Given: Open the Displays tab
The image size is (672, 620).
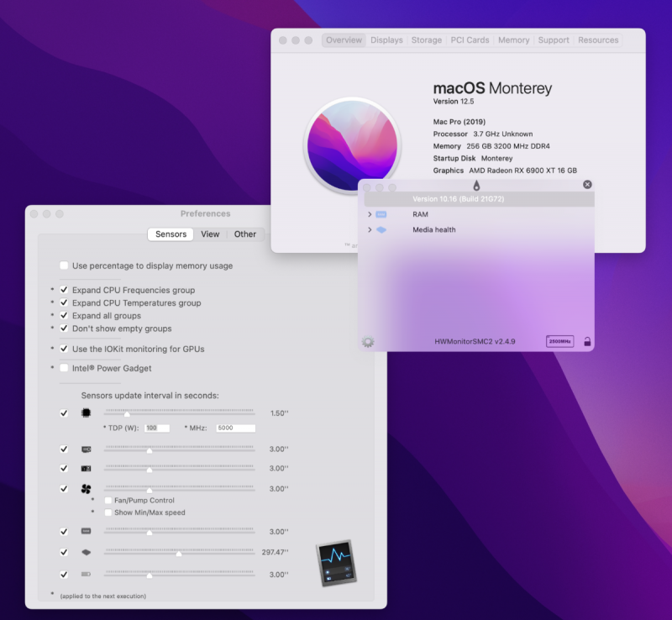Looking at the screenshot, I should pyautogui.click(x=386, y=39).
